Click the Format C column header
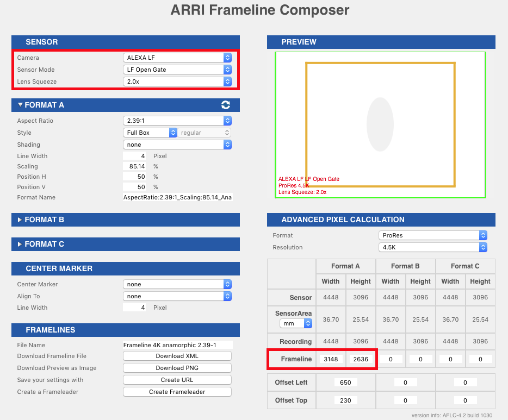 click(465, 266)
